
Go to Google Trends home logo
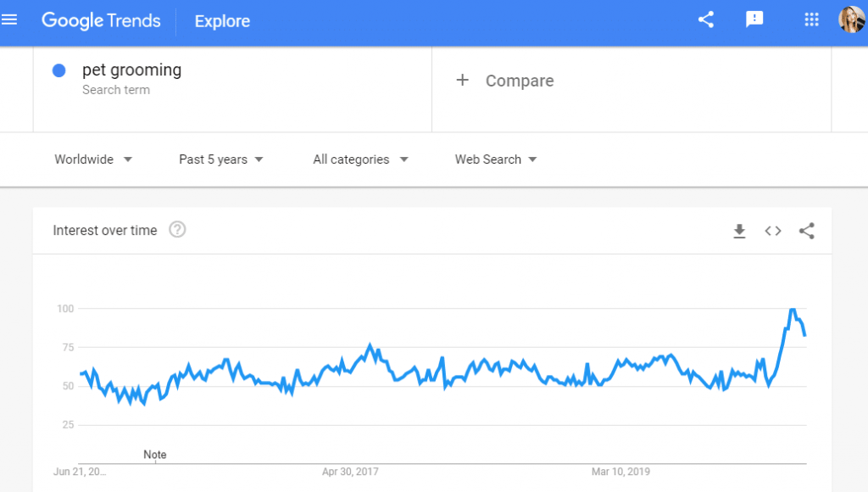[x=102, y=21]
